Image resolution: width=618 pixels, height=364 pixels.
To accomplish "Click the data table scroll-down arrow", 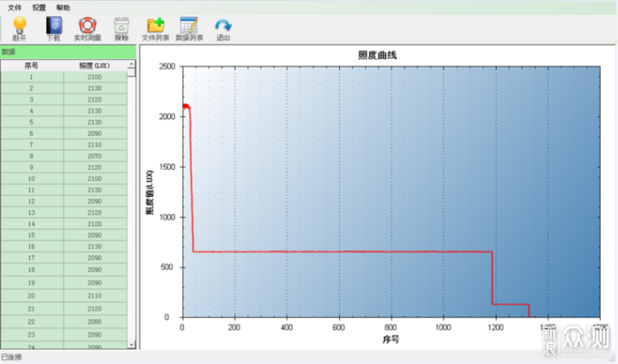I will (131, 344).
